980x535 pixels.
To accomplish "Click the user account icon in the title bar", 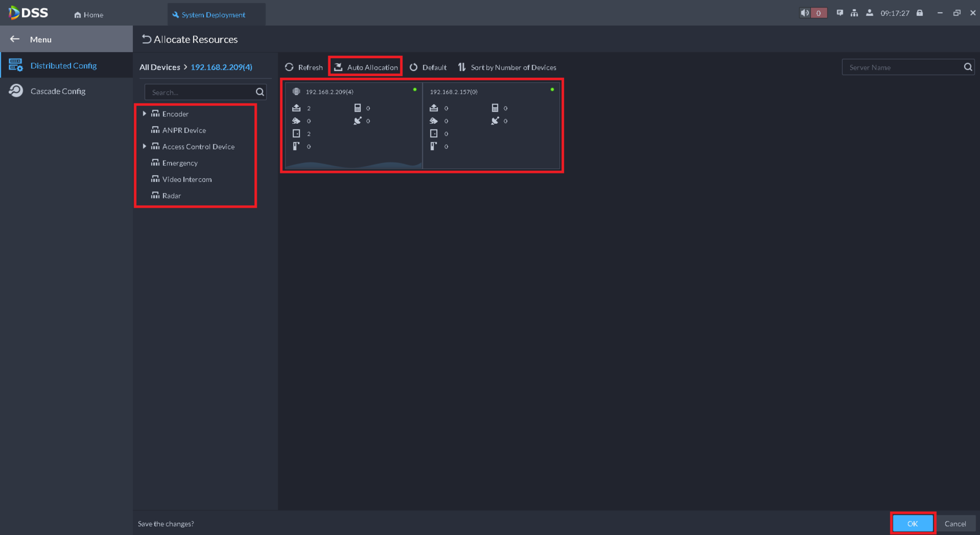I will click(x=869, y=13).
